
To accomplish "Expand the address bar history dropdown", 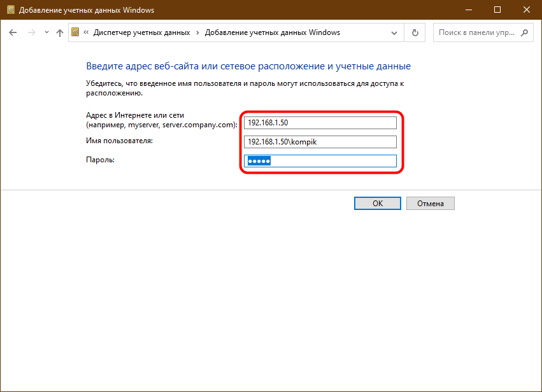I will [x=394, y=33].
